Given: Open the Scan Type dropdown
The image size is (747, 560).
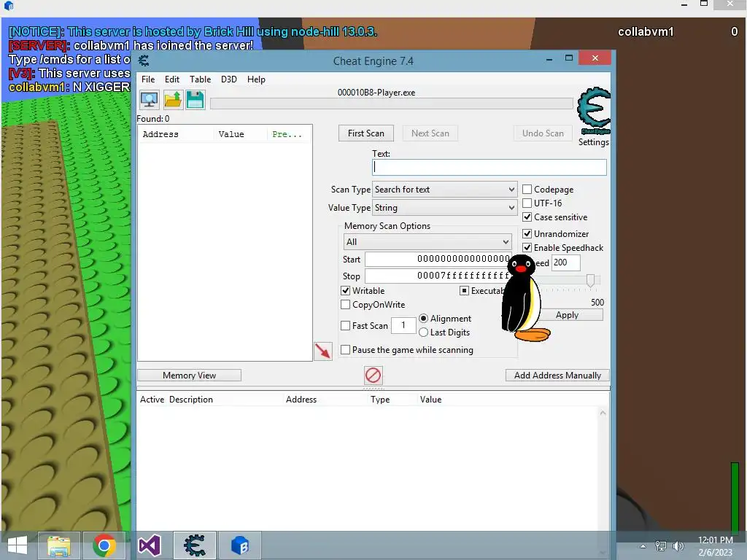Looking at the screenshot, I should click(x=444, y=190).
